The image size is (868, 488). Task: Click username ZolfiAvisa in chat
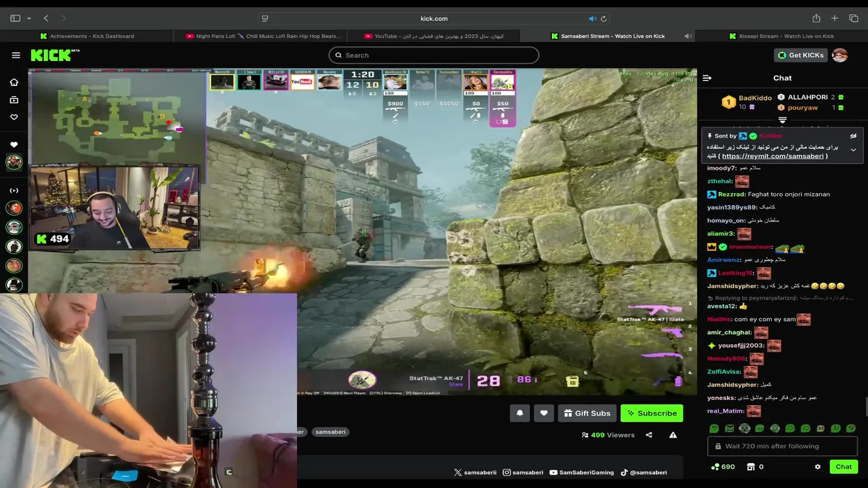724,371
